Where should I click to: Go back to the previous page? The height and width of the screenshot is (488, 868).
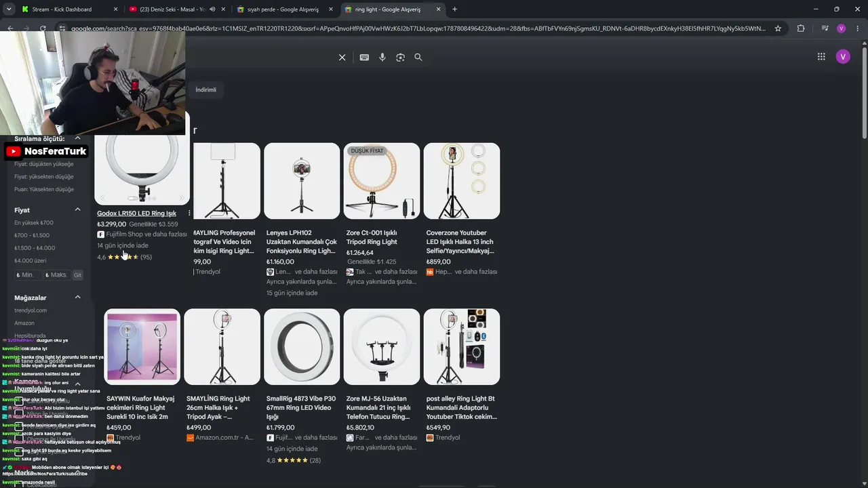[x=10, y=28]
